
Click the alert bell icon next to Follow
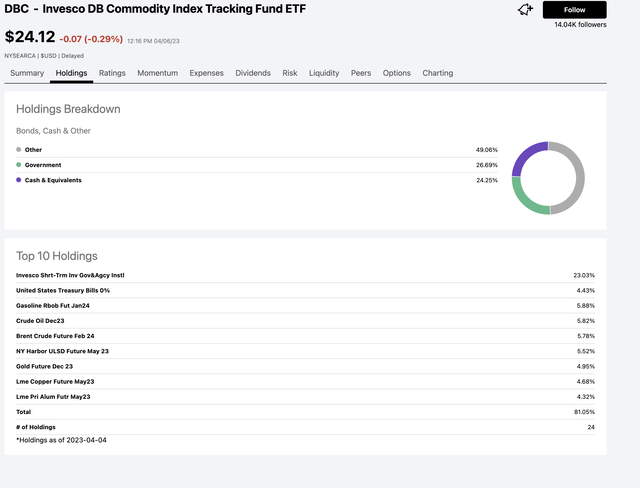(525, 9)
